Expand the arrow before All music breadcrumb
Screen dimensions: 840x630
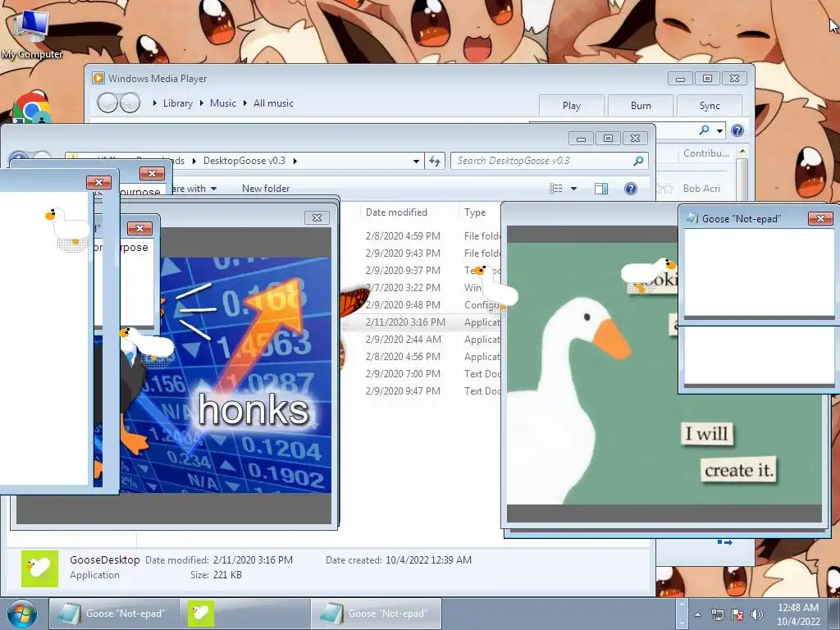pos(244,103)
